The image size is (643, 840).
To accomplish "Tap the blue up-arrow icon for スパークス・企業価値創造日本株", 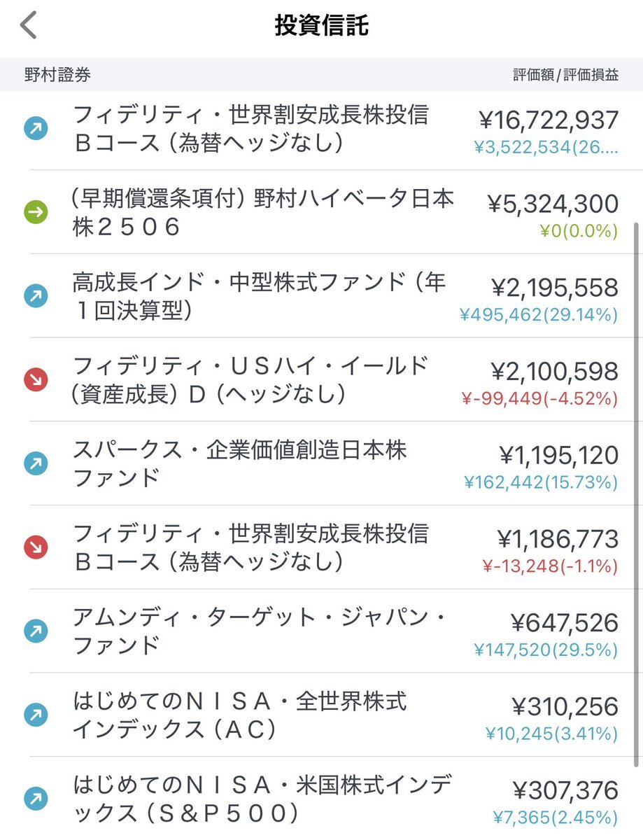I will tap(36, 463).
